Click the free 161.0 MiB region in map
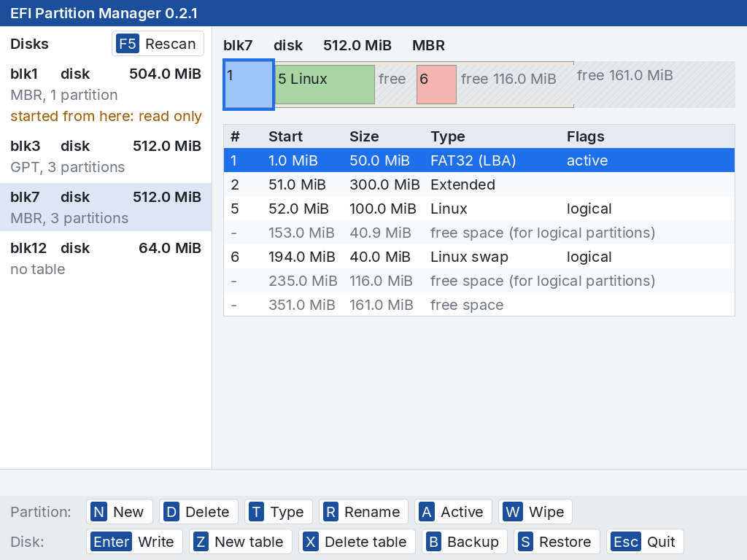Screen dimensions: 747x560 (654, 85)
